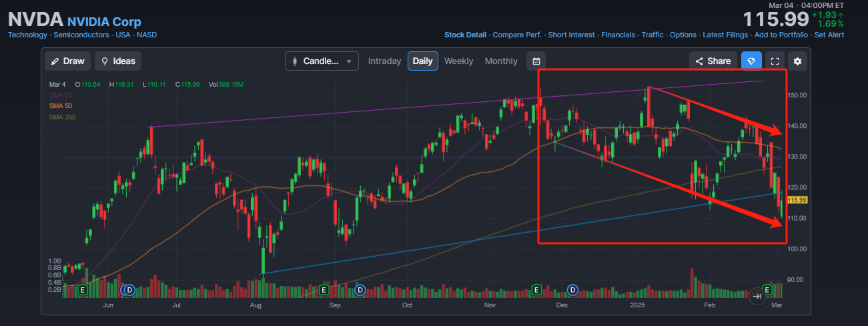Screen dimensions: 868x326
Task: Open the Short Interest link
Action: pos(572,35)
